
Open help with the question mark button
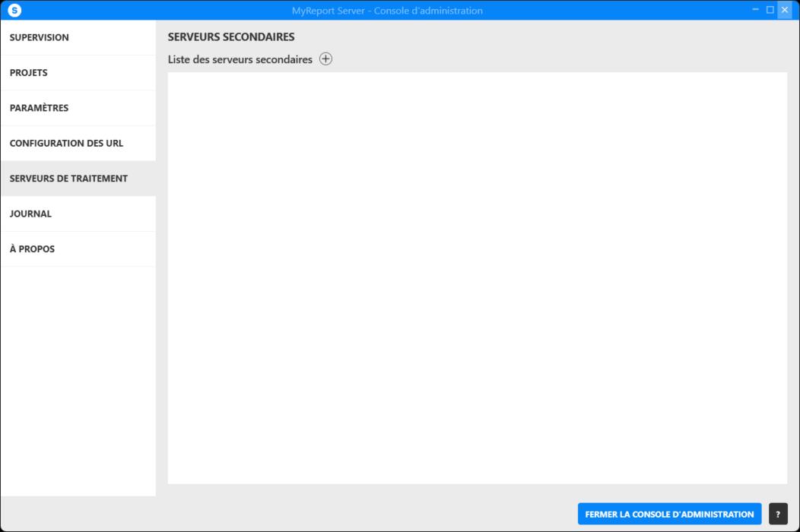coord(777,515)
